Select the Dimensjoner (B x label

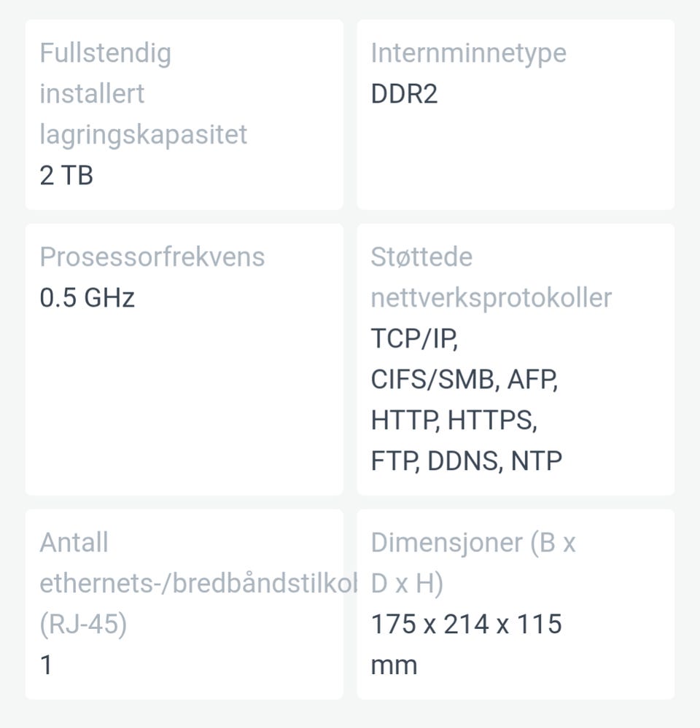tap(472, 542)
